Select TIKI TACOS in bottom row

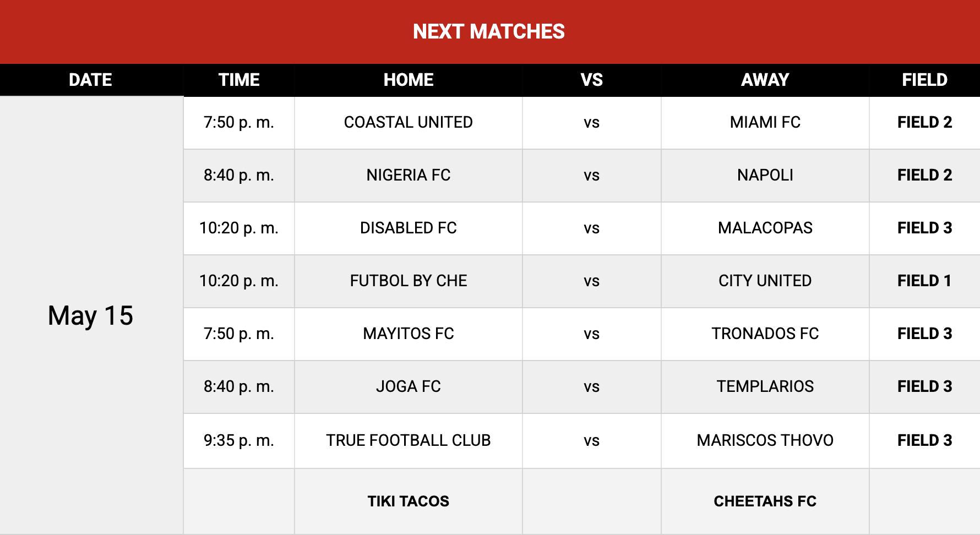coord(409,501)
